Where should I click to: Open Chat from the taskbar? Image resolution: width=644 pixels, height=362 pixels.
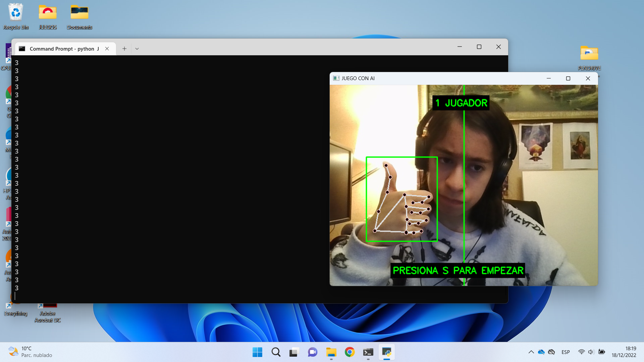[x=313, y=352]
